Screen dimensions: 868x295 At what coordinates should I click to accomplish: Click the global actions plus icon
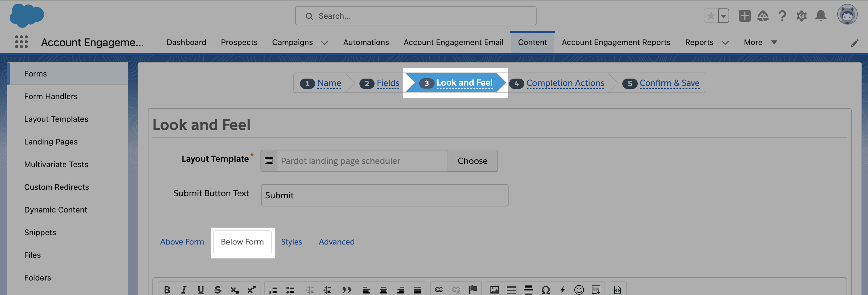pos(745,16)
